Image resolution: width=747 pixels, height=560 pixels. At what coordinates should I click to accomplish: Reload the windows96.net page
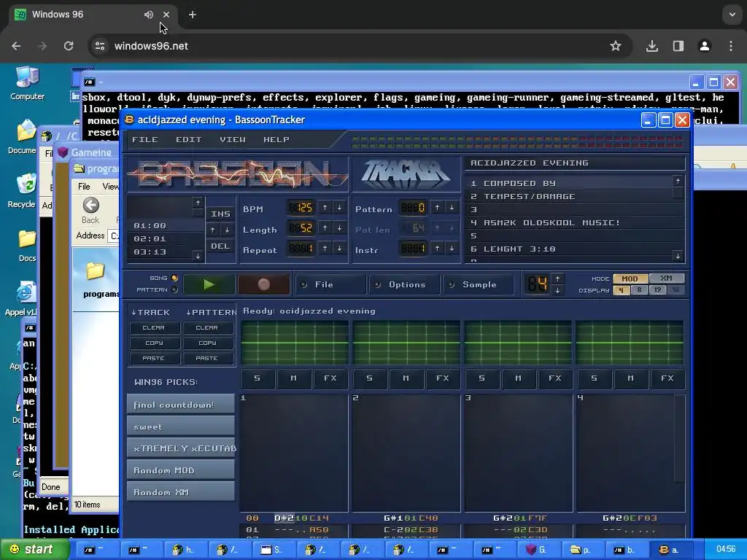[x=69, y=46]
